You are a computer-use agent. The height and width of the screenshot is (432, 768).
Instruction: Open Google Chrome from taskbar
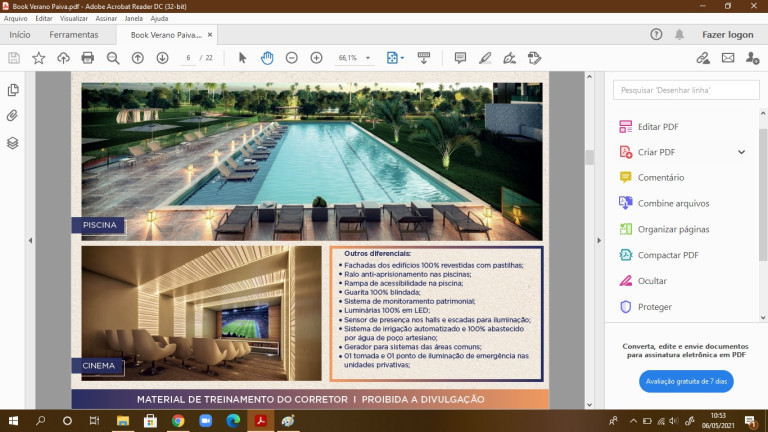point(178,421)
